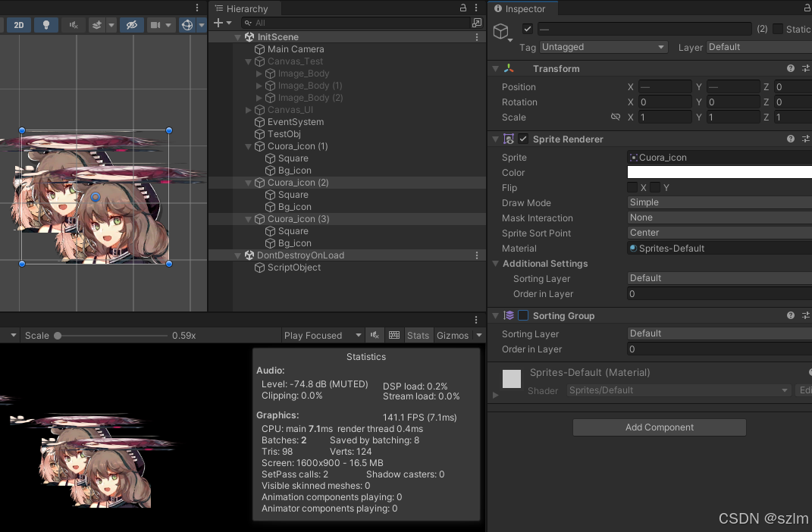Toggle the Scale constrain proportions link icon
This screenshot has width=812, height=532.
(x=615, y=117)
